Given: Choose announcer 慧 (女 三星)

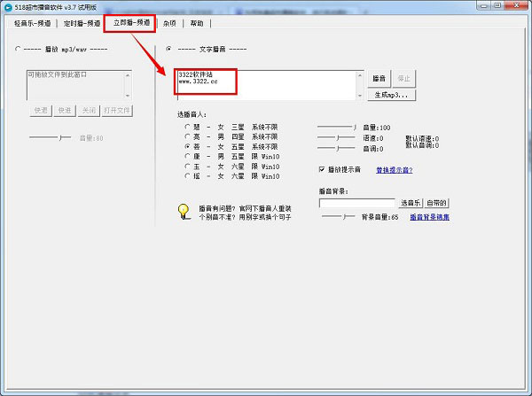Looking at the screenshot, I should [x=185, y=127].
